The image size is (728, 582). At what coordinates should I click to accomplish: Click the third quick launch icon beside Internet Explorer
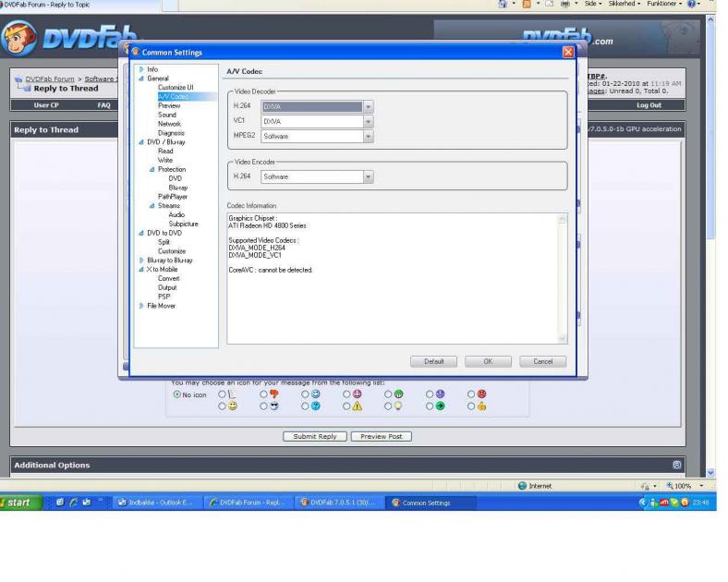click(x=87, y=503)
